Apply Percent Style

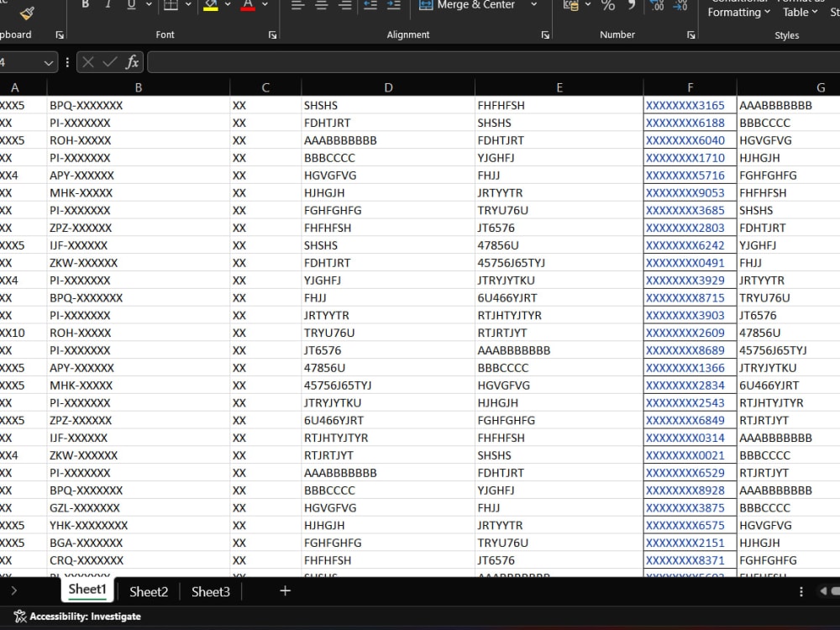608,5
